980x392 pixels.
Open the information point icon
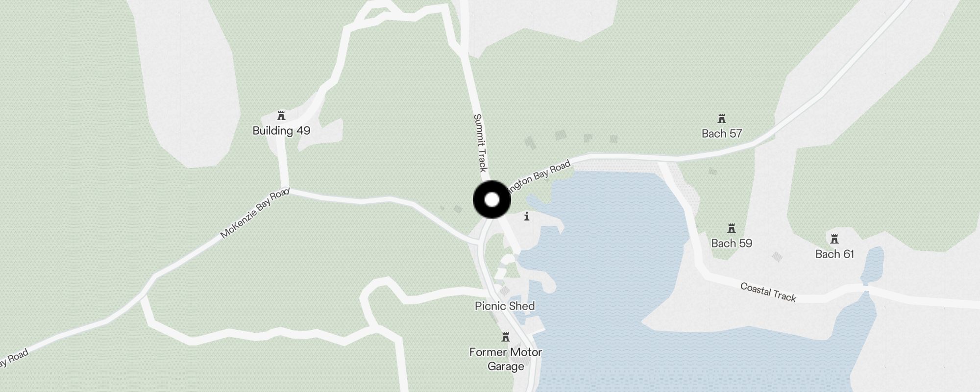point(527,216)
